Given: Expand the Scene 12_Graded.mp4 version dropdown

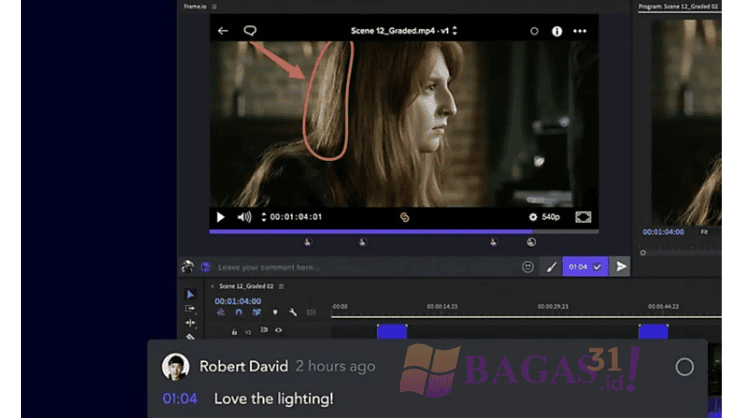Looking at the screenshot, I should [456, 31].
